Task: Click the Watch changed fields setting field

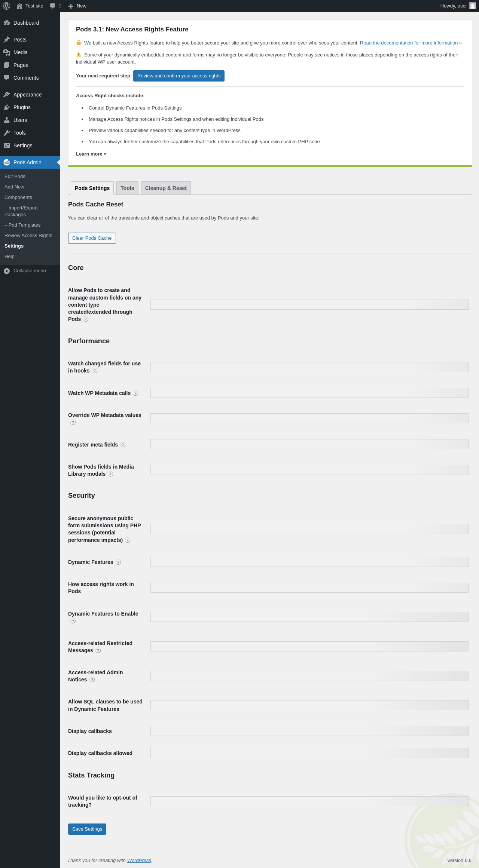Action: click(309, 367)
